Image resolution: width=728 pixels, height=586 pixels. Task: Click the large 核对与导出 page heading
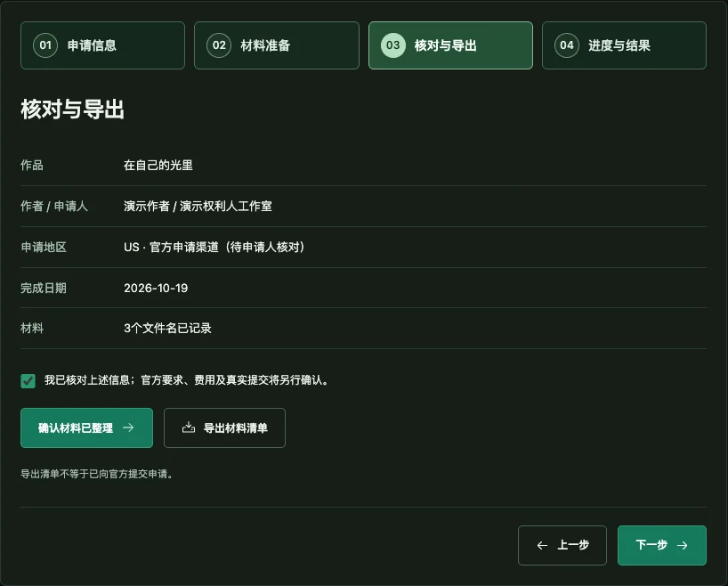[72, 110]
